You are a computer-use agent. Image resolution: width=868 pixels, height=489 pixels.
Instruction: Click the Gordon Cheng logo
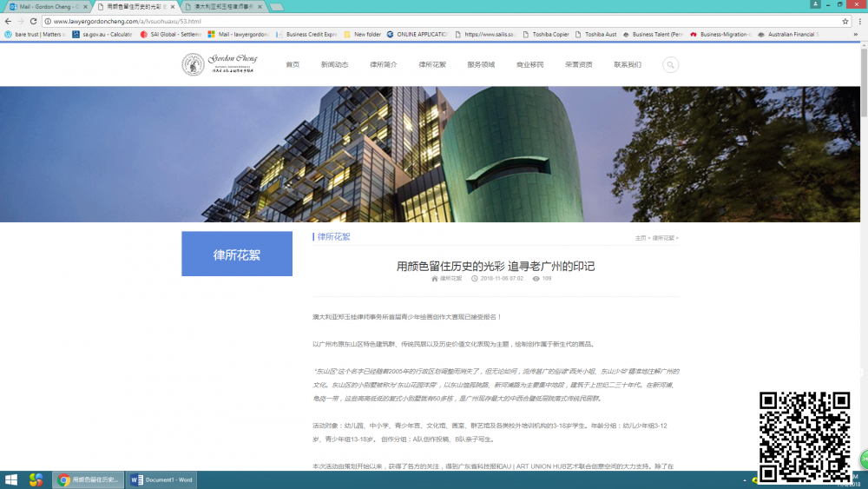pos(220,64)
